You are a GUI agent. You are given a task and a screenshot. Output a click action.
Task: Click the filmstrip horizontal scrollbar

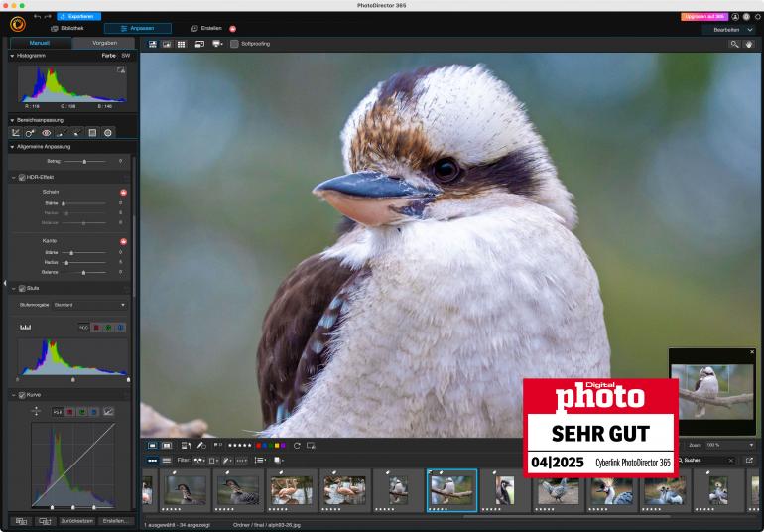[x=566, y=515]
